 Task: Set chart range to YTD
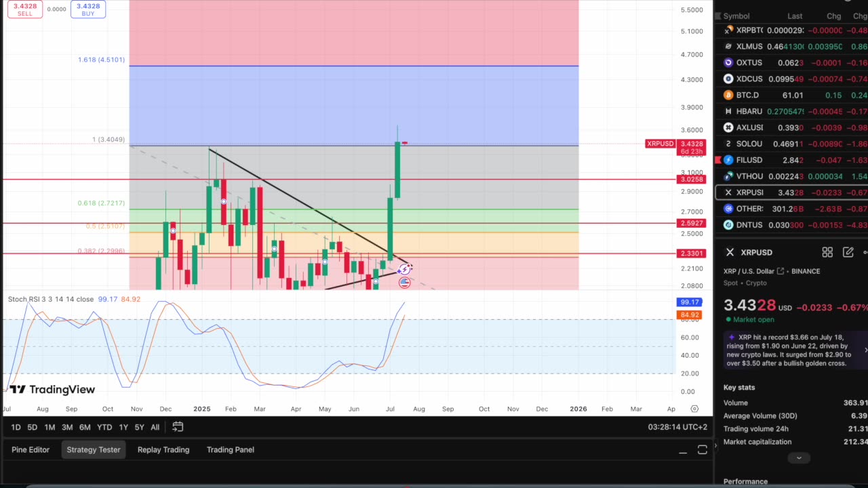point(104,427)
